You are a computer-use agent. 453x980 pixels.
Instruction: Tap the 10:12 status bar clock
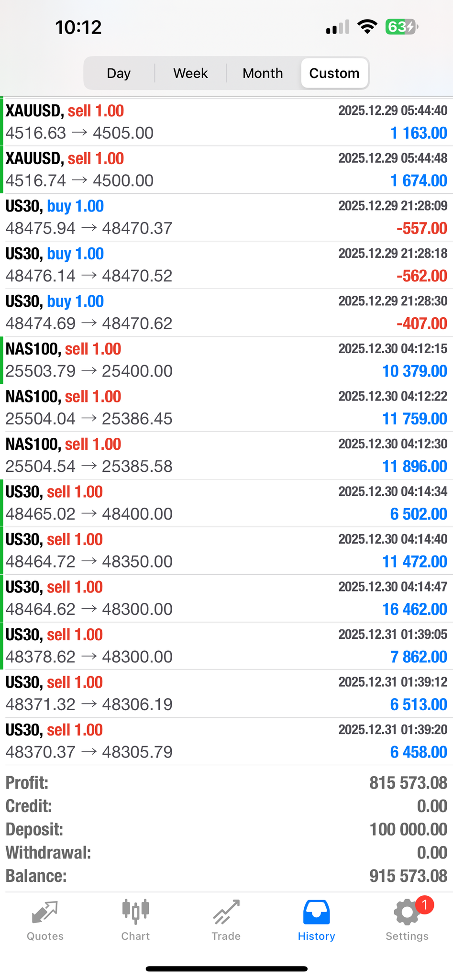78,27
